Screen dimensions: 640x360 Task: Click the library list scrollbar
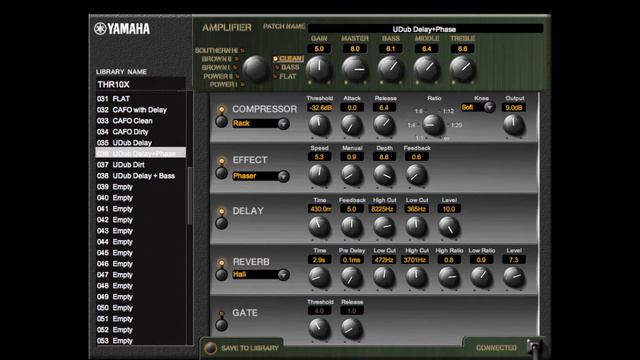(x=189, y=195)
